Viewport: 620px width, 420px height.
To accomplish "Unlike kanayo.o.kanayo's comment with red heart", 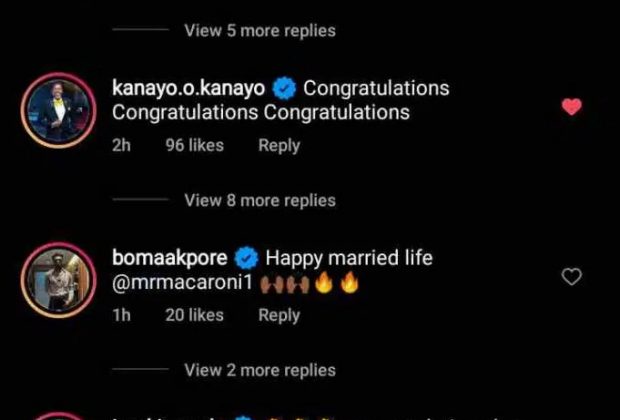I will tap(571, 106).
